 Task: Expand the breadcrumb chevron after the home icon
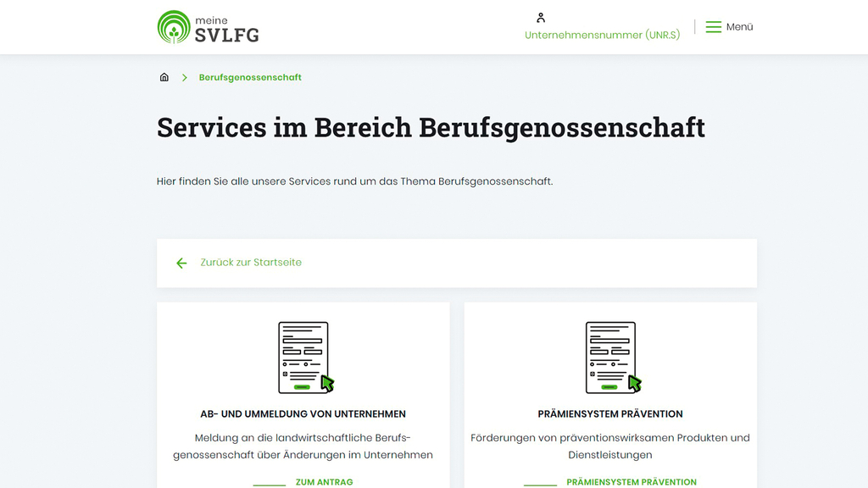[x=184, y=76]
